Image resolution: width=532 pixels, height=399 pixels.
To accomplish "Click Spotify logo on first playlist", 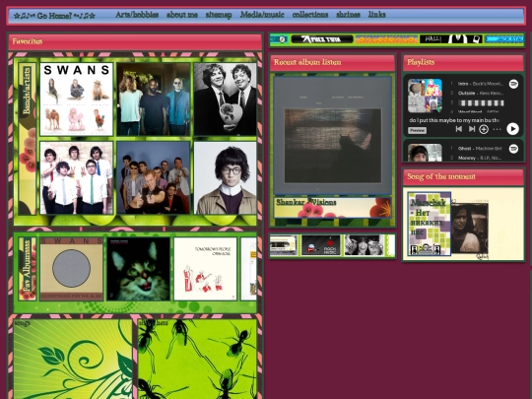I will tap(513, 84).
